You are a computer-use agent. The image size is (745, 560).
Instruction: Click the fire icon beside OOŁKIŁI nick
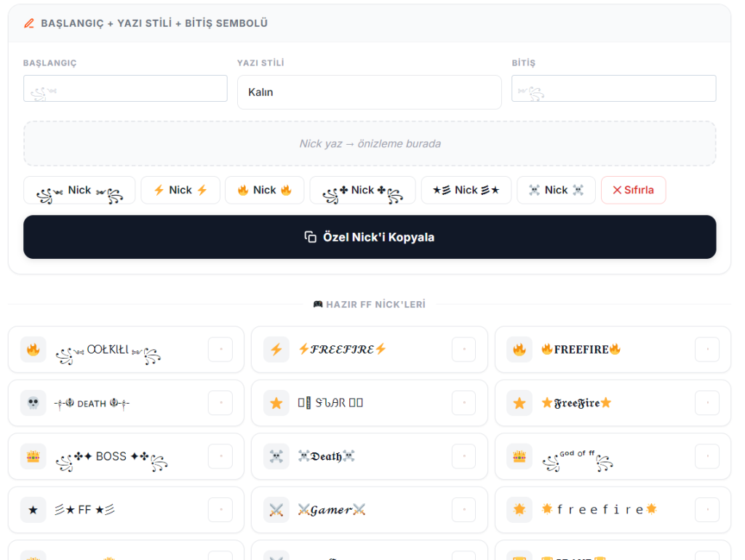click(33, 350)
